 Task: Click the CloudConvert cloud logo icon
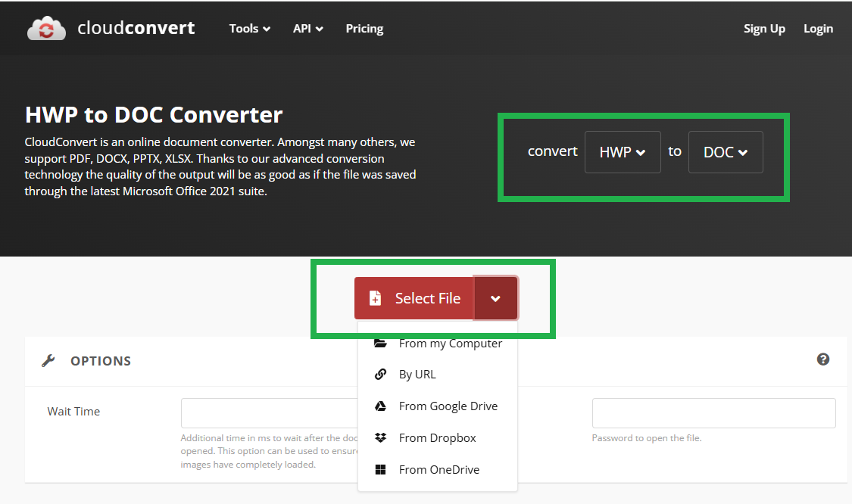(x=46, y=28)
